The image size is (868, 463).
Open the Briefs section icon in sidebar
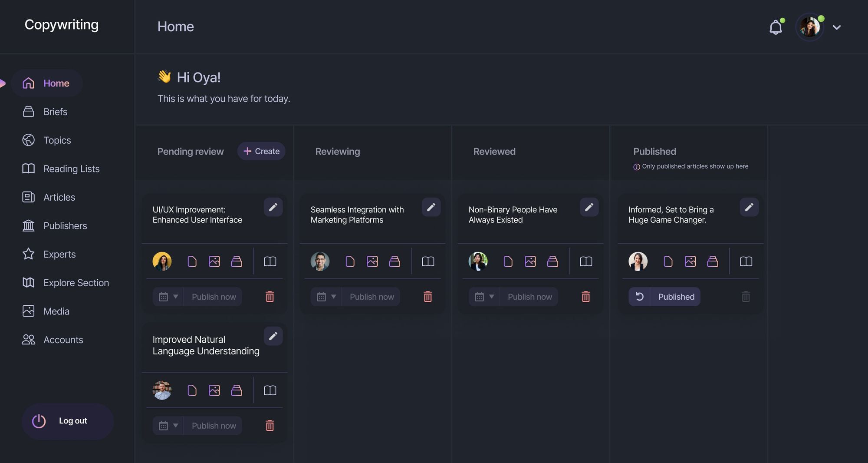(x=28, y=112)
